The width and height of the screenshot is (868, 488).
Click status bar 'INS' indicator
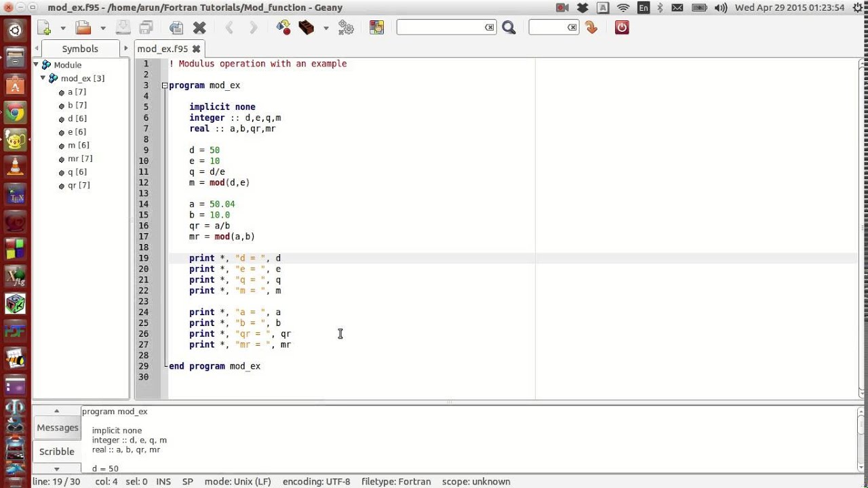tap(163, 481)
